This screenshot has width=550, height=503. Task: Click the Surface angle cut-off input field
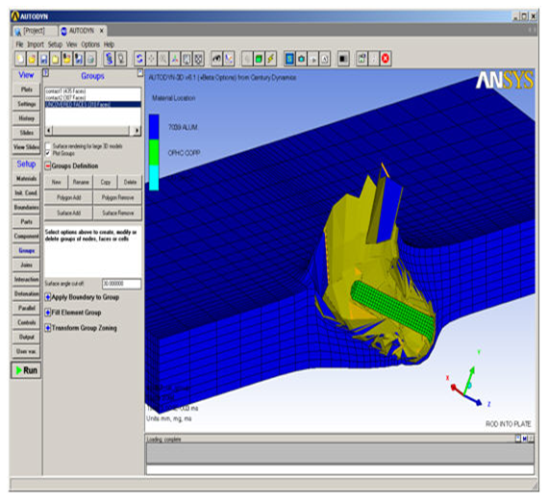point(121,283)
